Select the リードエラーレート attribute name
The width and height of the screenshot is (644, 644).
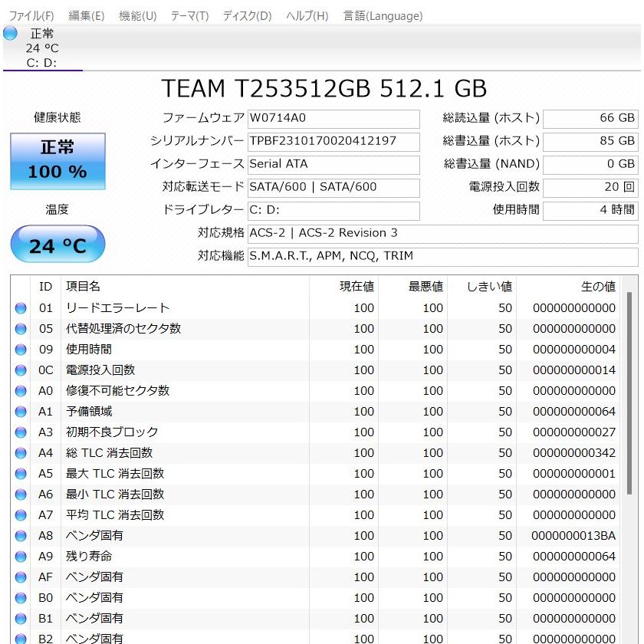tap(117, 308)
